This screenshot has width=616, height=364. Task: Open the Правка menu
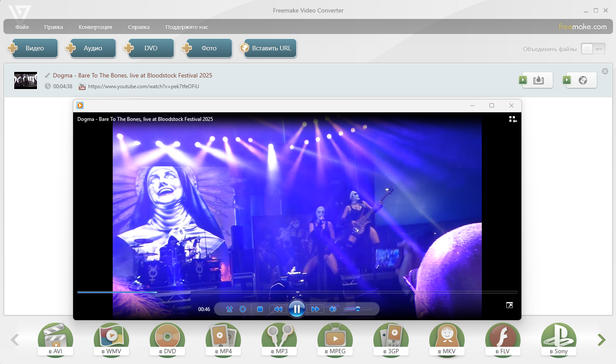pyautogui.click(x=53, y=27)
